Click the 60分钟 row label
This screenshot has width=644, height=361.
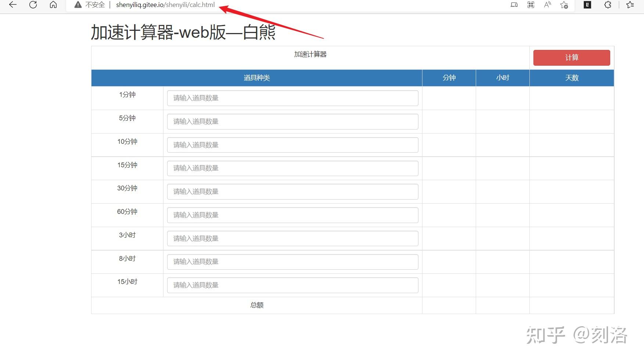(x=127, y=212)
